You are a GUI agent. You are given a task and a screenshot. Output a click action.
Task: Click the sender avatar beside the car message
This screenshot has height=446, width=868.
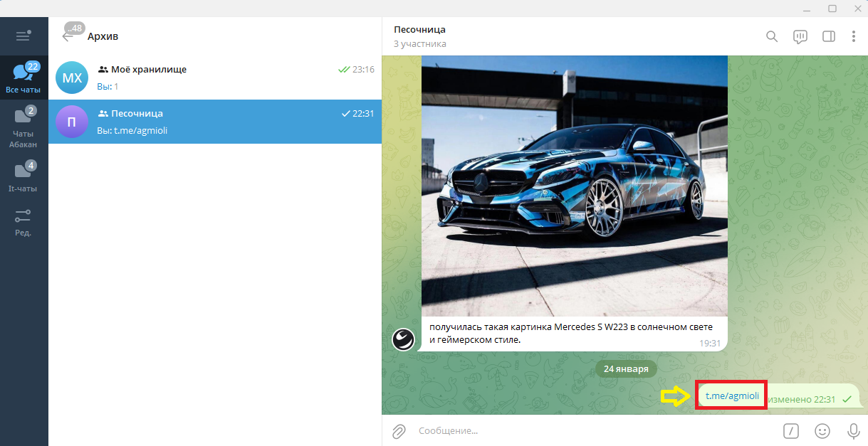tap(403, 339)
